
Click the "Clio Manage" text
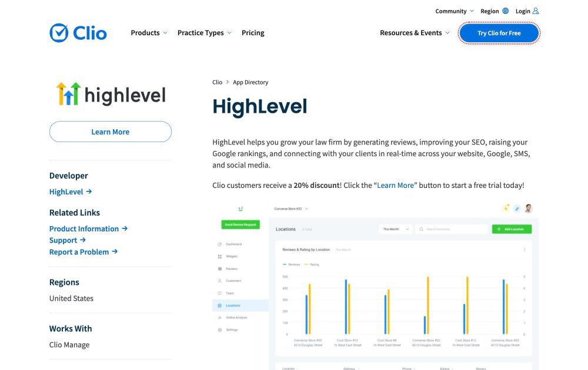coord(69,345)
